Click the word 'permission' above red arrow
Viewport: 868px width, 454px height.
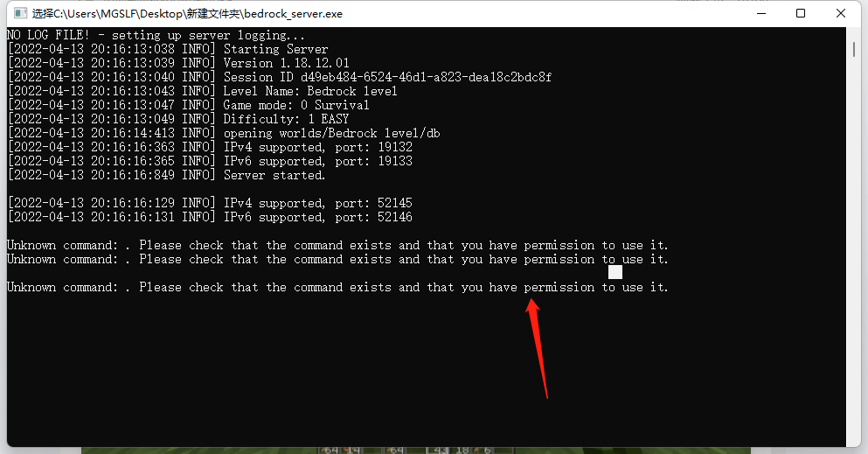point(559,287)
